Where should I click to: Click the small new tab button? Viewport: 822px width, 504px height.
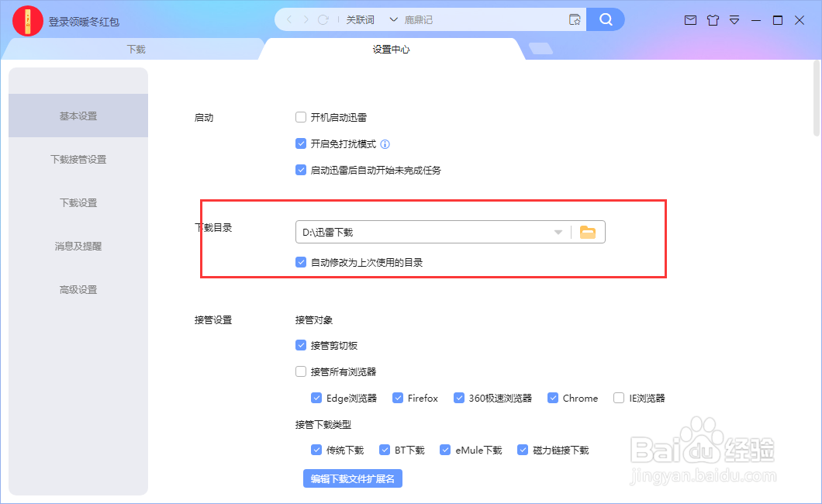pos(541,49)
